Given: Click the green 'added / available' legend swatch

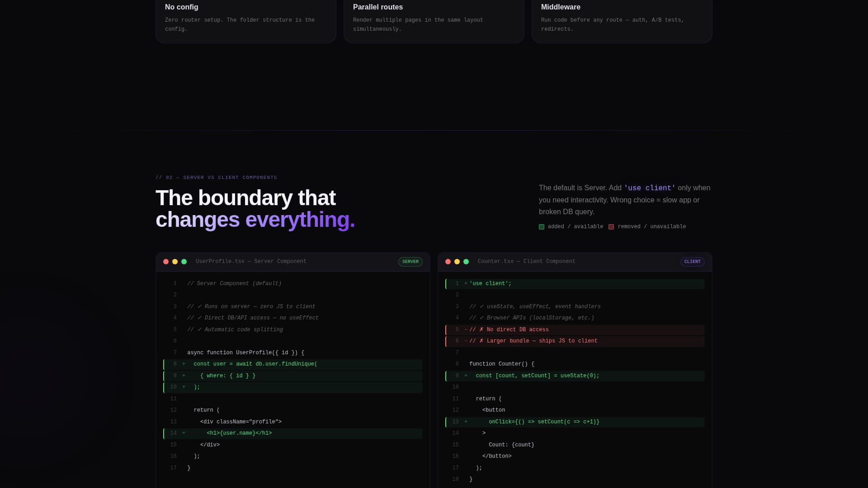Looking at the screenshot, I should [542, 227].
